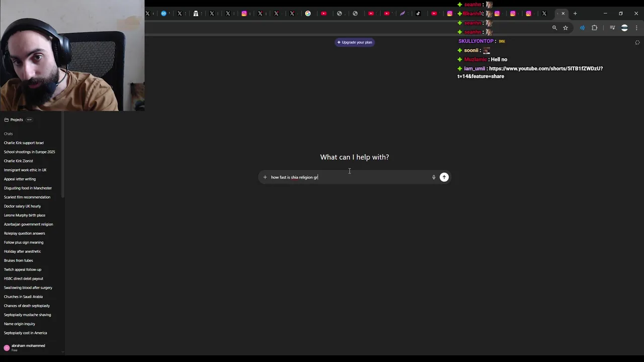Open a new browser tab with plus
The height and width of the screenshot is (362, 644).
[575, 14]
